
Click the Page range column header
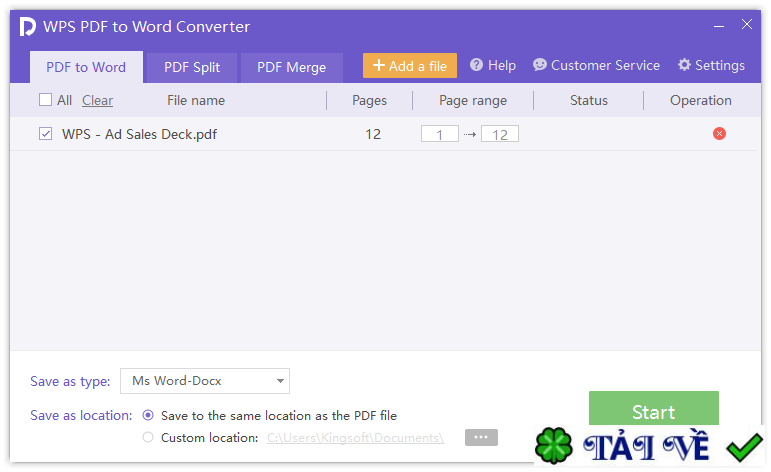473,100
